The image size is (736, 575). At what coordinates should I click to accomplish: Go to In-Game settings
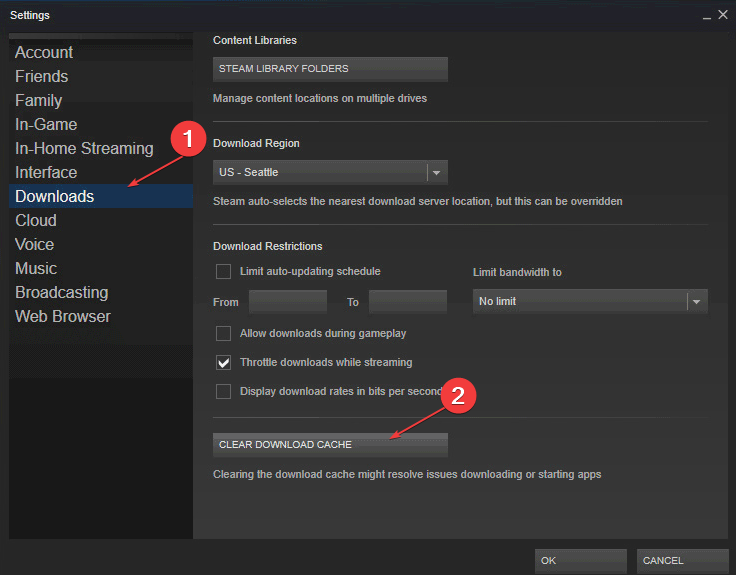pos(100,124)
